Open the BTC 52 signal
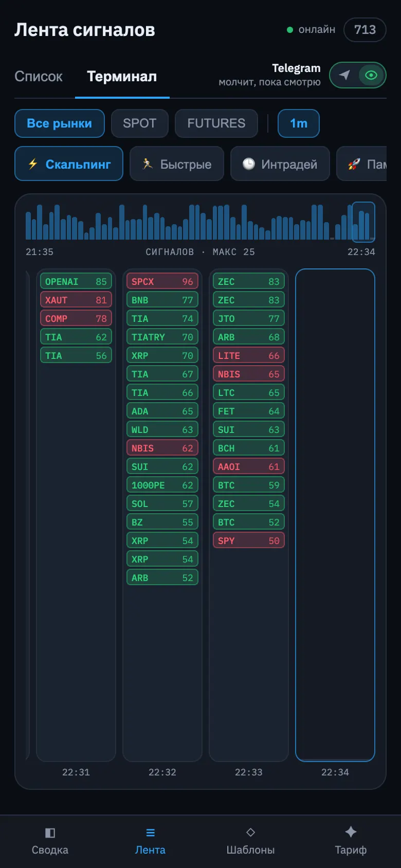Image resolution: width=401 pixels, height=868 pixels. coord(249,522)
